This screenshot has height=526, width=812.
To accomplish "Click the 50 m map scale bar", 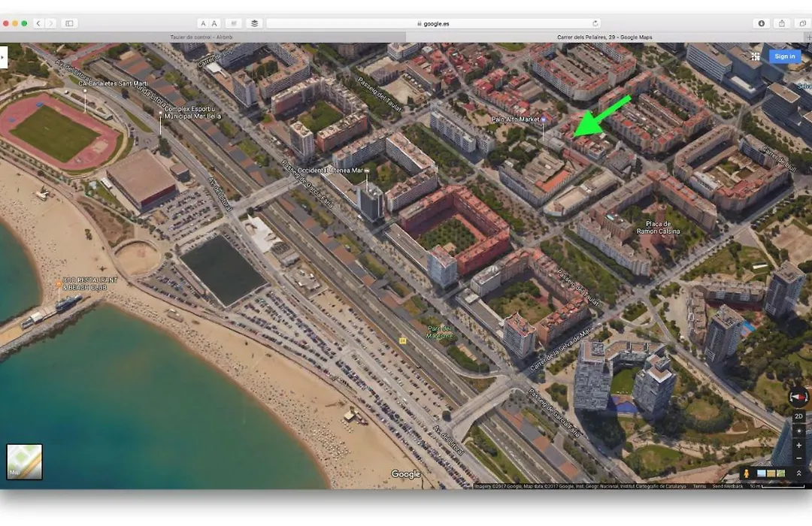I will [777, 486].
